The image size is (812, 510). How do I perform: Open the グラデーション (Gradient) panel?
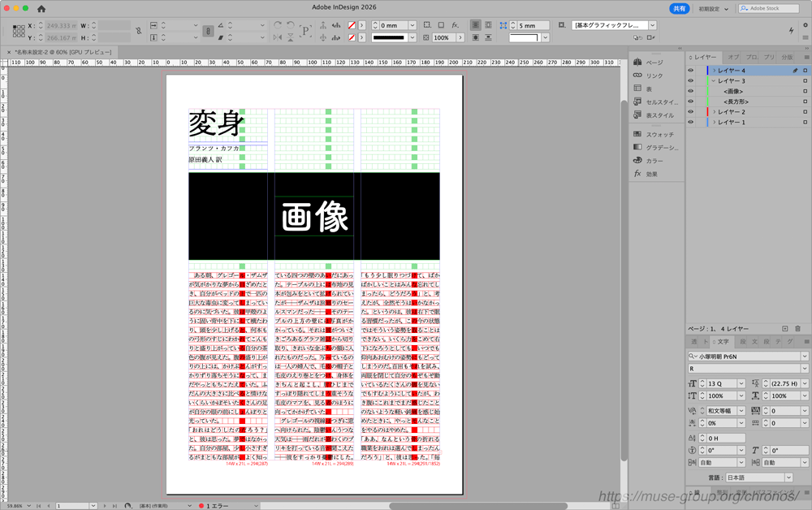pyautogui.click(x=661, y=147)
